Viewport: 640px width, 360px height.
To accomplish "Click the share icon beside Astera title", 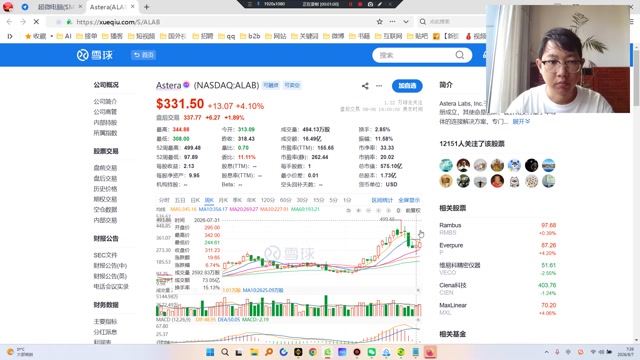I will click(365, 86).
